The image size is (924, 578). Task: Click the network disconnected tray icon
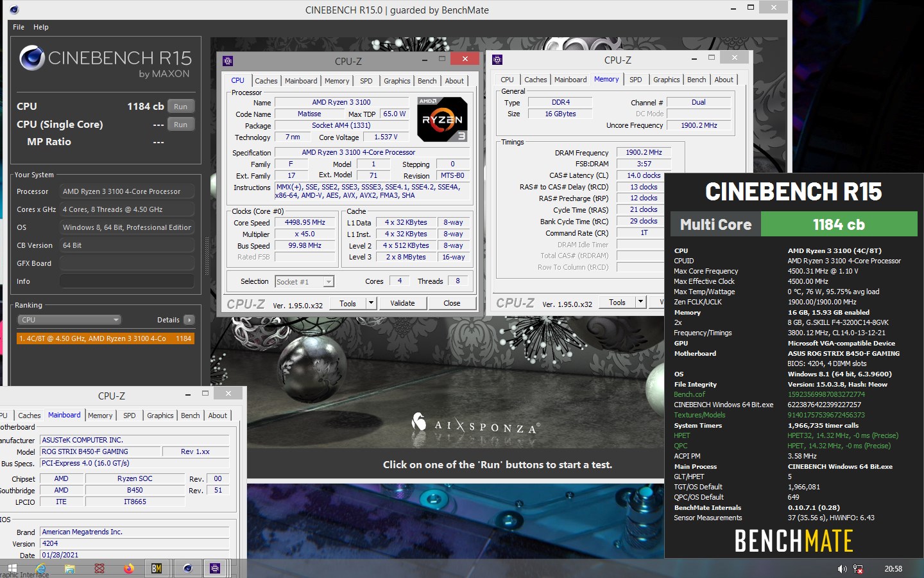click(x=858, y=569)
